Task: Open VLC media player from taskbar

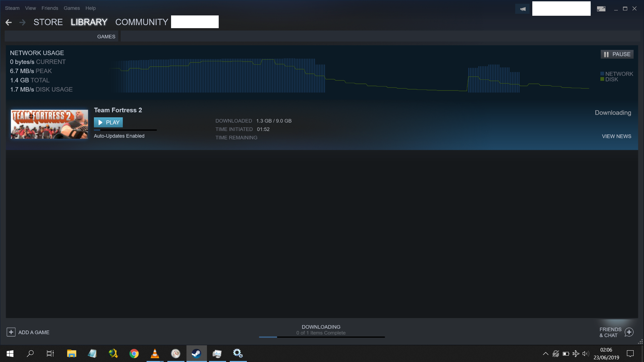Action: 155,354
